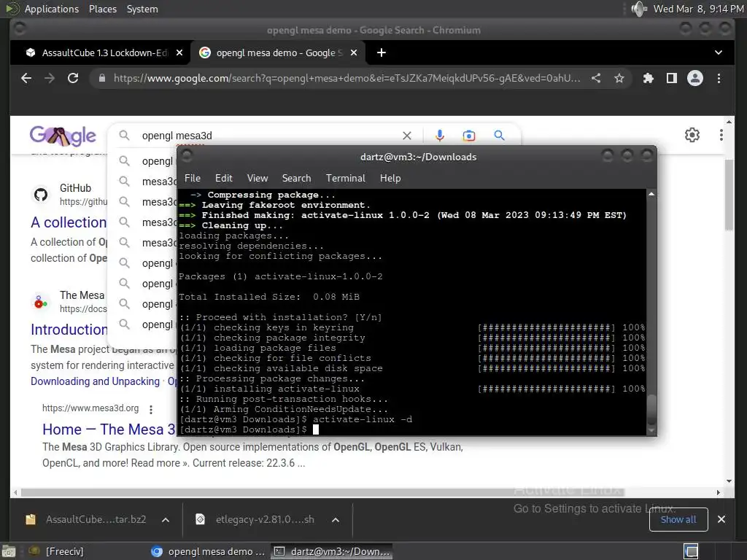Screen dimensions: 747x560
Task: Click the Chromium page vertical scrollbar thumb
Action: 729,195
